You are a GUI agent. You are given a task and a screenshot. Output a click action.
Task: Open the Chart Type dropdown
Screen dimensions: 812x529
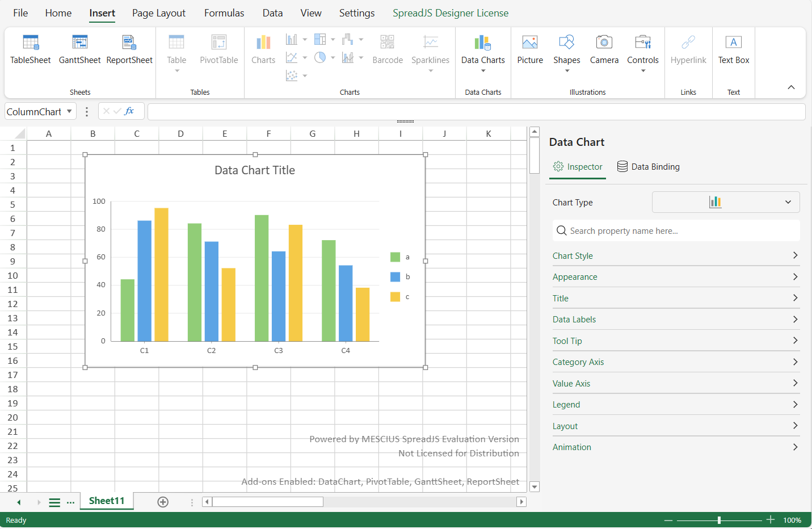point(726,202)
